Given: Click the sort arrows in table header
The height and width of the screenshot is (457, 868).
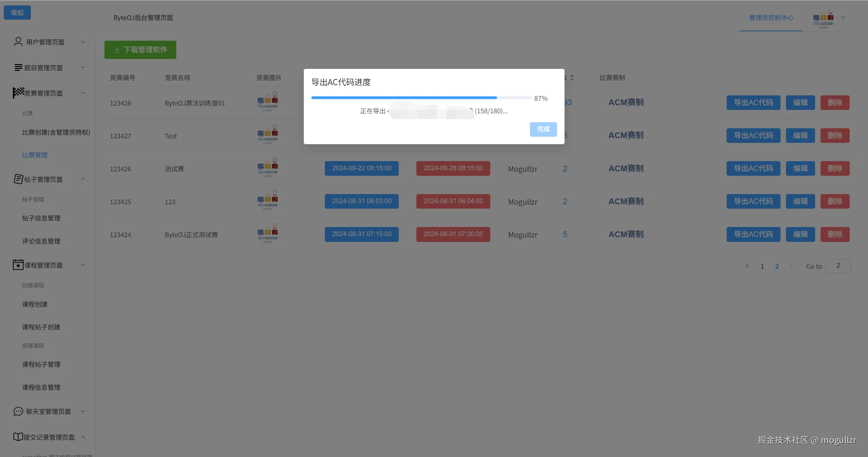Looking at the screenshot, I should pos(572,78).
